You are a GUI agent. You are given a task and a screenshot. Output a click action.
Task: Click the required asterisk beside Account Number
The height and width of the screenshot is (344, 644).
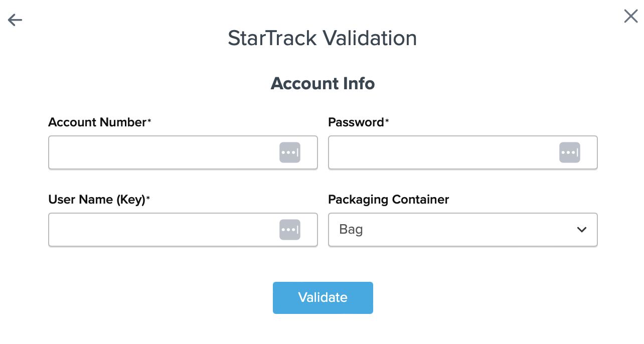(x=149, y=121)
